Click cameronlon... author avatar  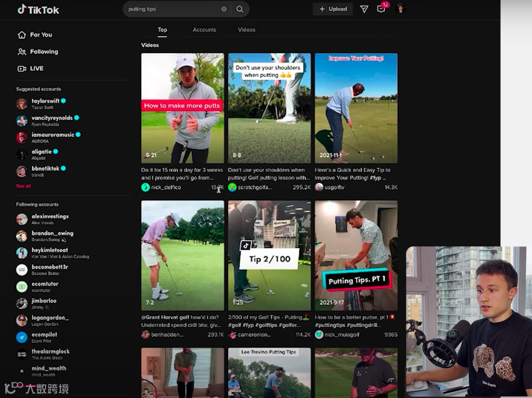pyautogui.click(x=232, y=335)
